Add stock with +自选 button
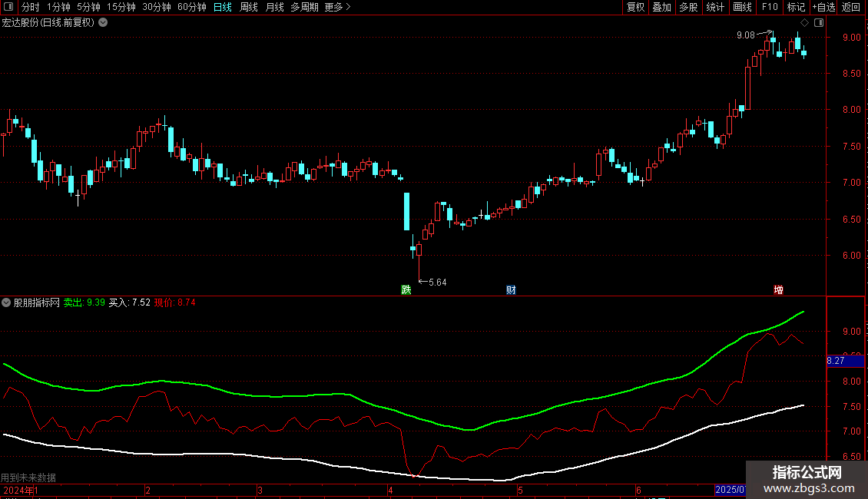Image resolution: width=868 pixels, height=499 pixels. click(x=823, y=7)
